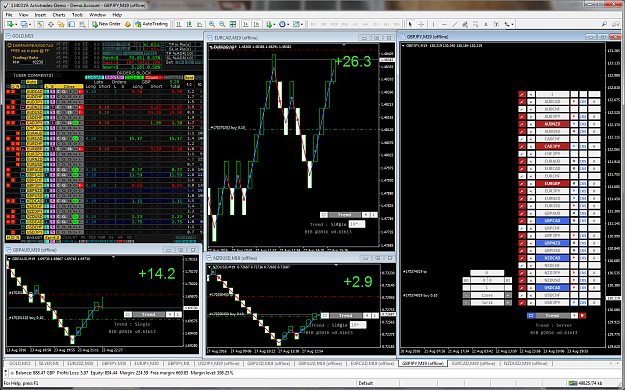625x390 pixels.
Task: Open the Strategy Tester icon
Action: tap(82, 24)
